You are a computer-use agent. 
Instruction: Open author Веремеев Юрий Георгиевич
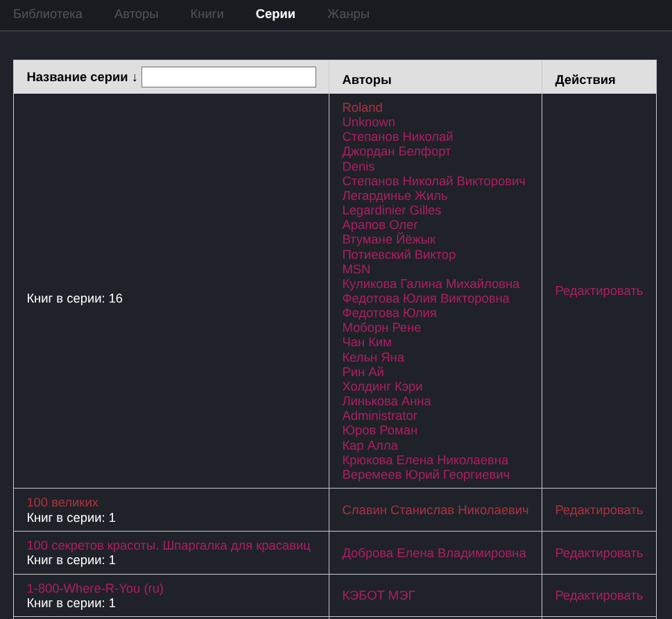coord(426,475)
